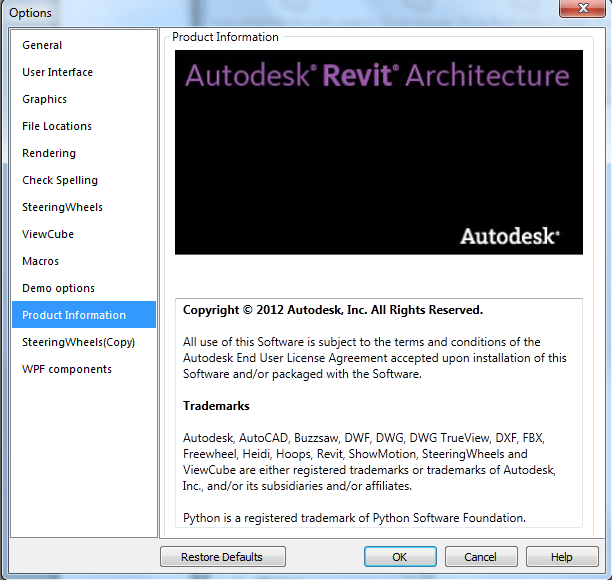The image size is (612, 580).
Task: Click the Trademarks heading in the text box
Action: pos(216,406)
